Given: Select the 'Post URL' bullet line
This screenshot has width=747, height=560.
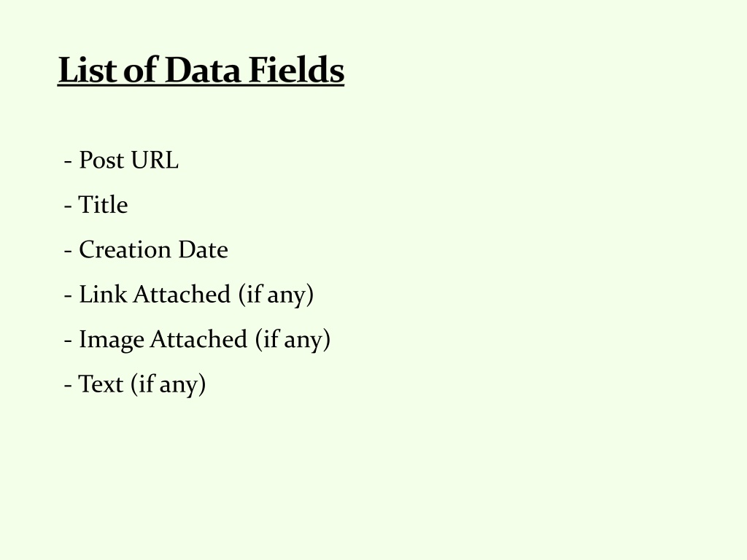Looking at the screenshot, I should [122, 160].
